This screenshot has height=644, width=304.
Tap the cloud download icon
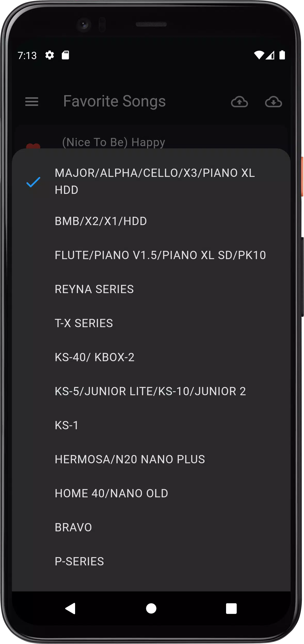coord(273,102)
